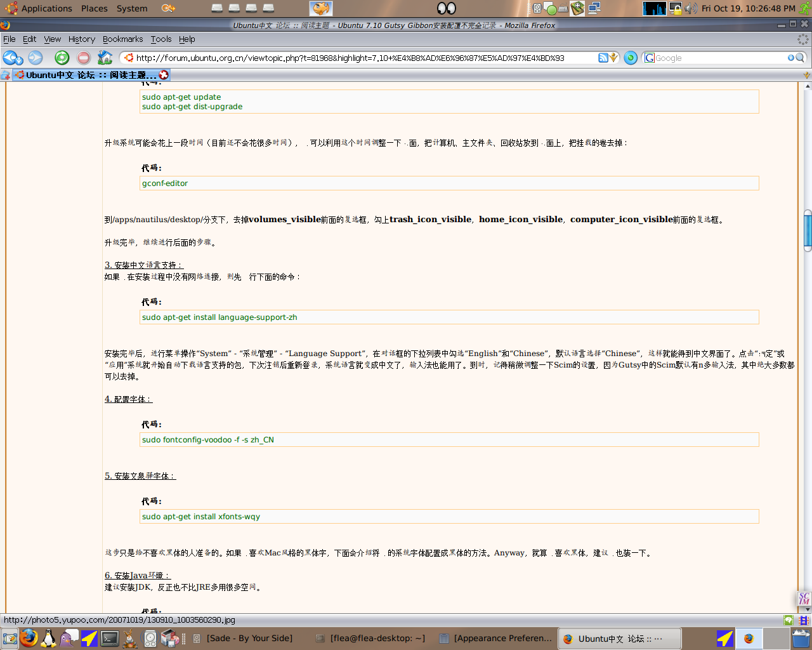Switch to Appearance Preferences window
This screenshot has width=812, height=650.
(x=496, y=639)
